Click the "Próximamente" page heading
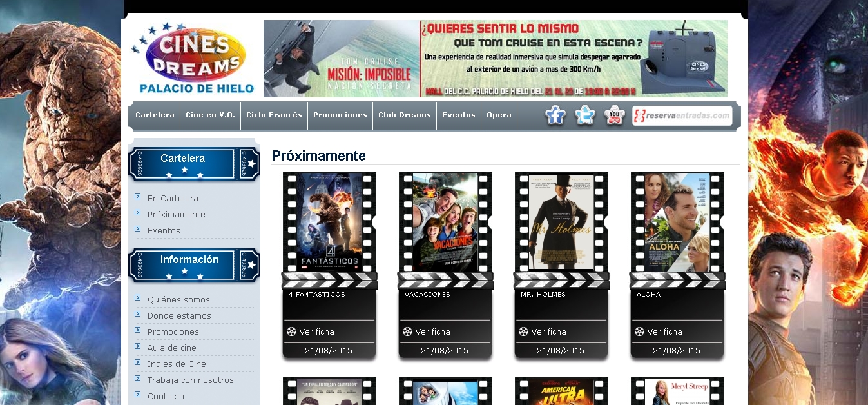The image size is (868, 405). (318, 155)
